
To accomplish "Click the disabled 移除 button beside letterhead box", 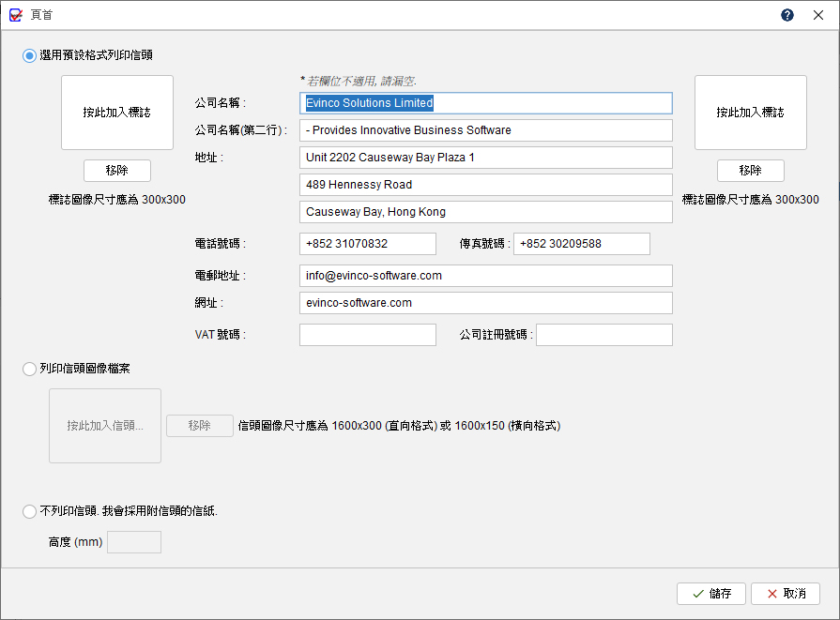I will (x=200, y=426).
